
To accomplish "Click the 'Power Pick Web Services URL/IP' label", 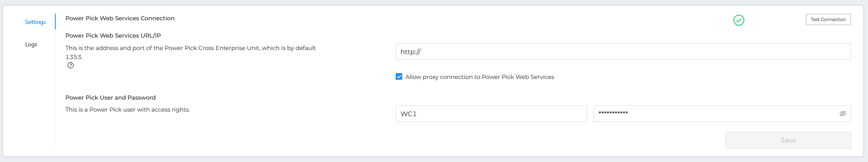I will click(x=113, y=36).
